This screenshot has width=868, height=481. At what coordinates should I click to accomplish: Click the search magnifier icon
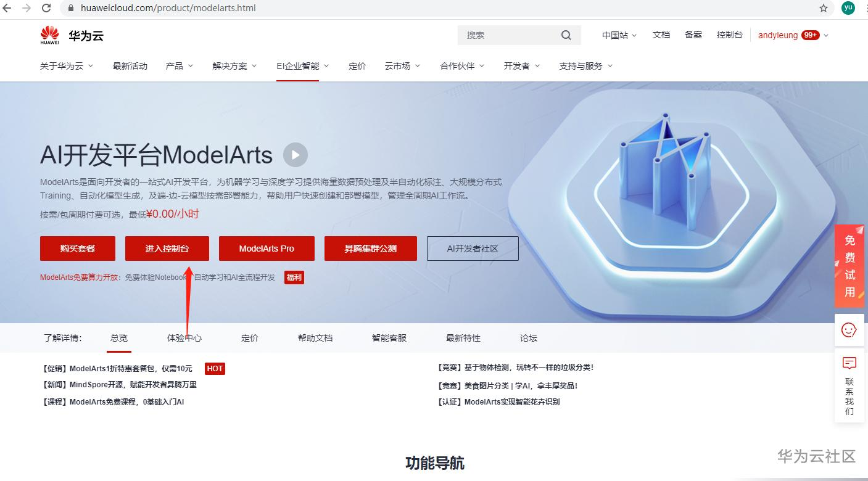566,35
